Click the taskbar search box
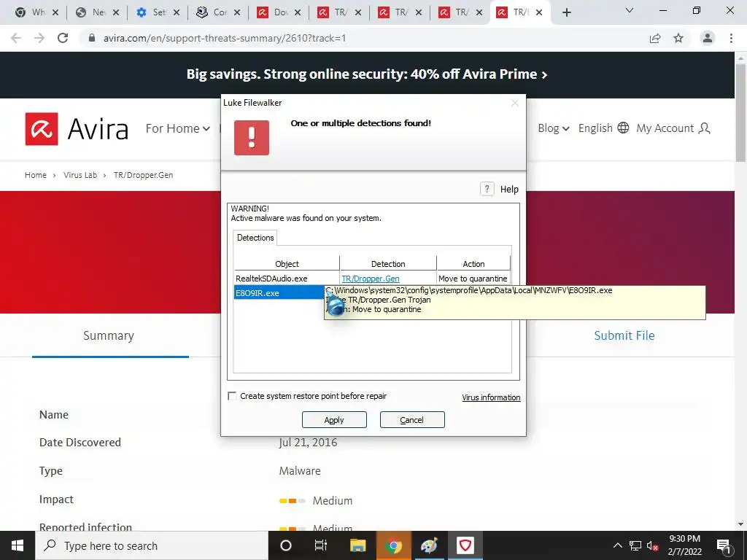The width and height of the screenshot is (747, 560). click(x=152, y=545)
